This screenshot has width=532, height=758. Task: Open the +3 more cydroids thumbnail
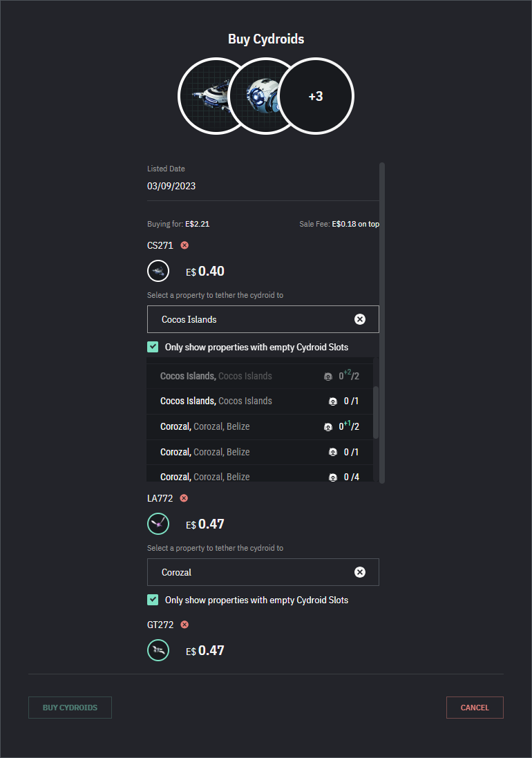pyautogui.click(x=316, y=97)
